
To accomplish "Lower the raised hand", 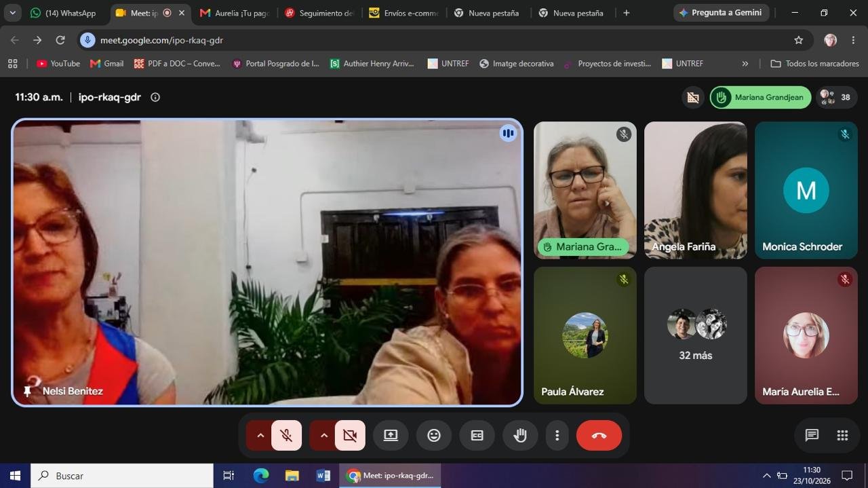I will pyautogui.click(x=520, y=436).
